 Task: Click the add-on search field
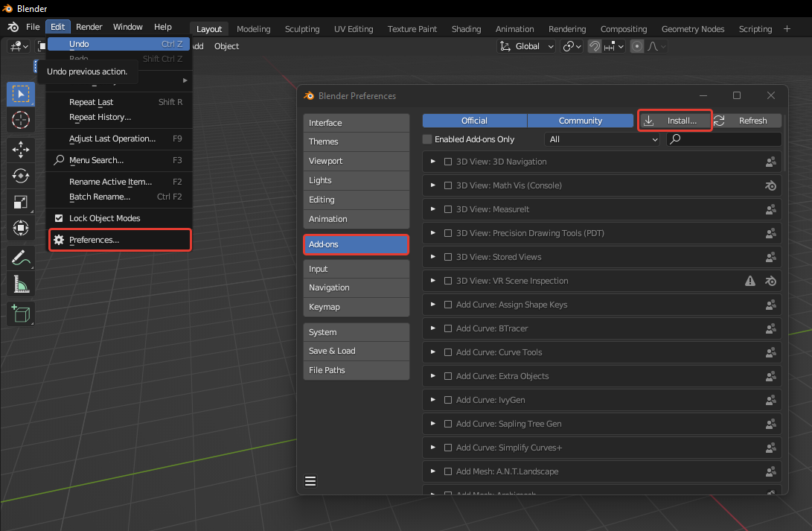click(724, 139)
